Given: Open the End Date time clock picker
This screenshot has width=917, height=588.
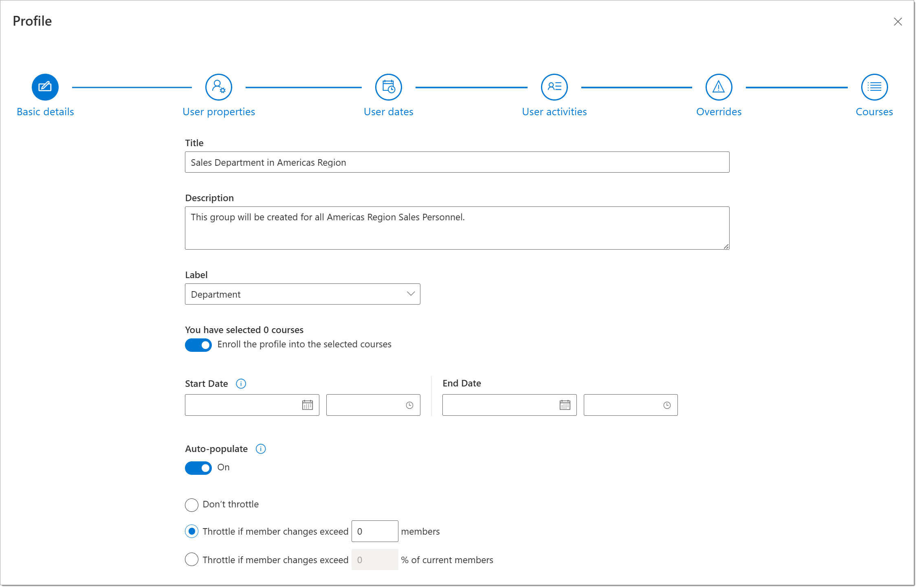Looking at the screenshot, I should pyautogui.click(x=666, y=405).
